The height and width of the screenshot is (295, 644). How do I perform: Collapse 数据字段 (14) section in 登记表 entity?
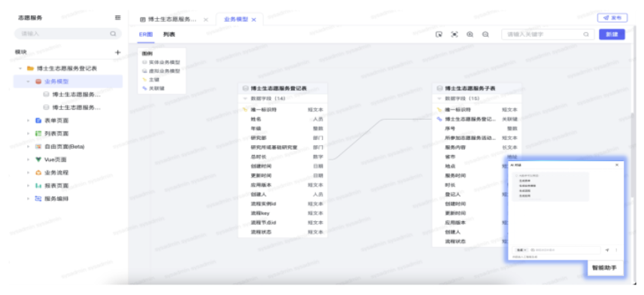click(x=245, y=99)
